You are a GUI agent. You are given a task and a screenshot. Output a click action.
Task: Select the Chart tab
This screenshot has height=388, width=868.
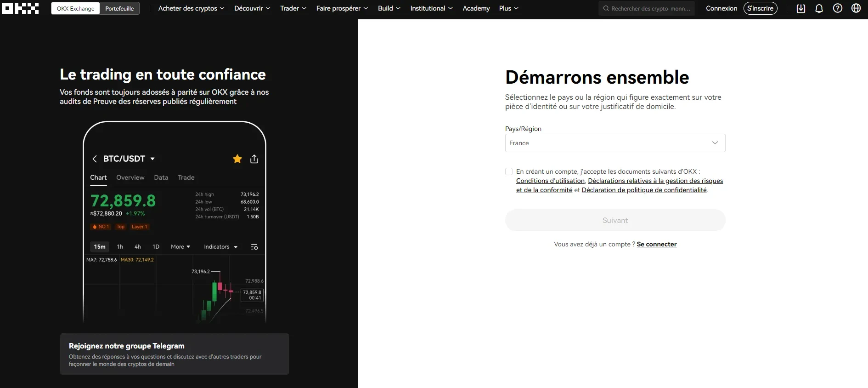click(x=98, y=177)
